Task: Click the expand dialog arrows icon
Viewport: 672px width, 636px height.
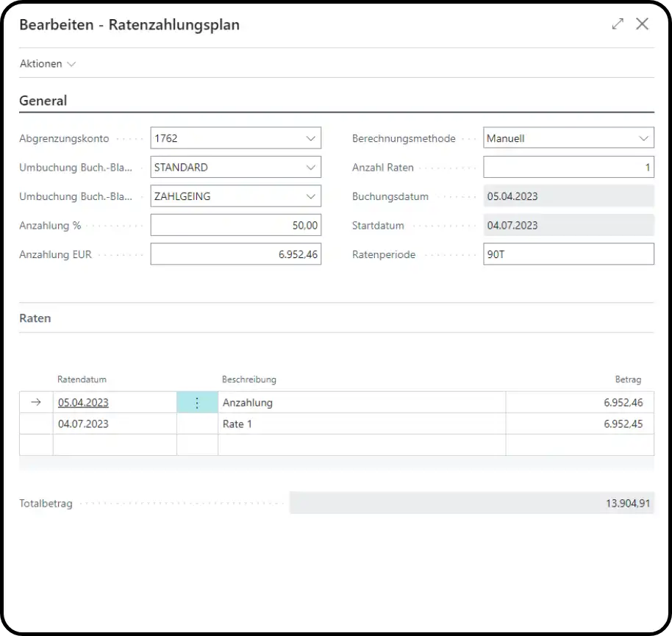Action: 618,24
